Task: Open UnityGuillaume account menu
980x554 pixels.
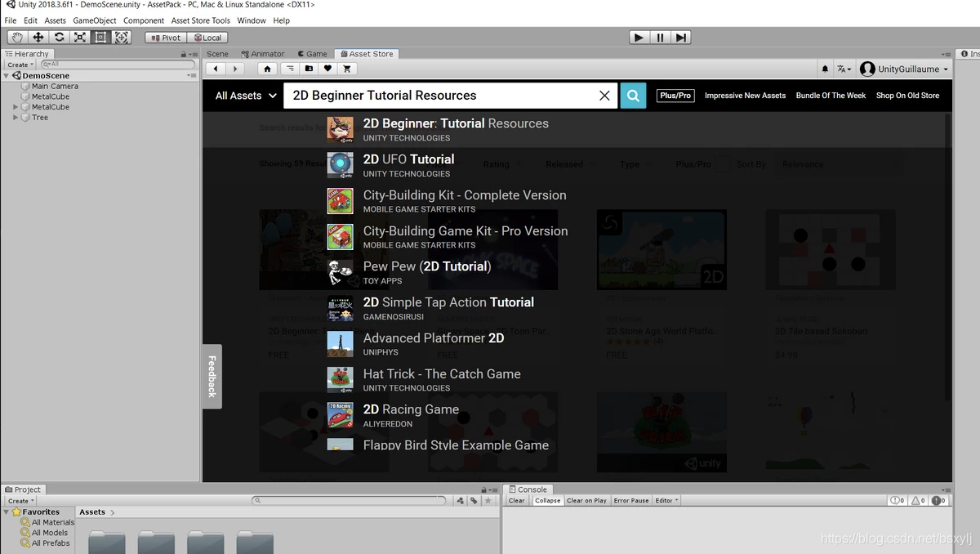Action: (x=905, y=69)
